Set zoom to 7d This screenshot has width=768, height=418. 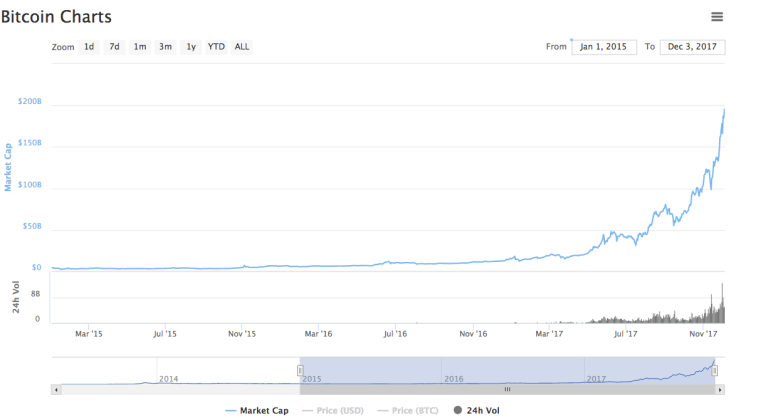[114, 47]
